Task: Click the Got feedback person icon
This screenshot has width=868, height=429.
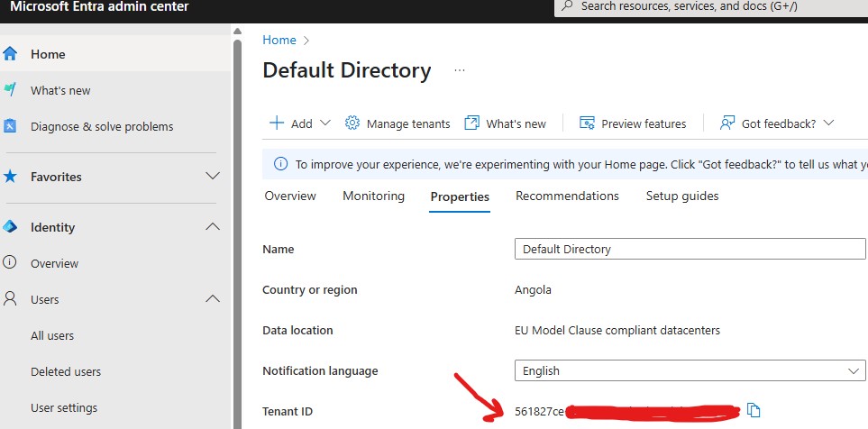Action: point(726,123)
